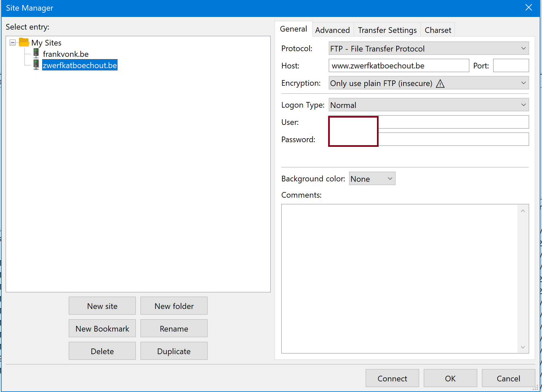The width and height of the screenshot is (542, 392).
Task: Click the dialog resize grip corner
Action: pyautogui.click(x=536, y=387)
